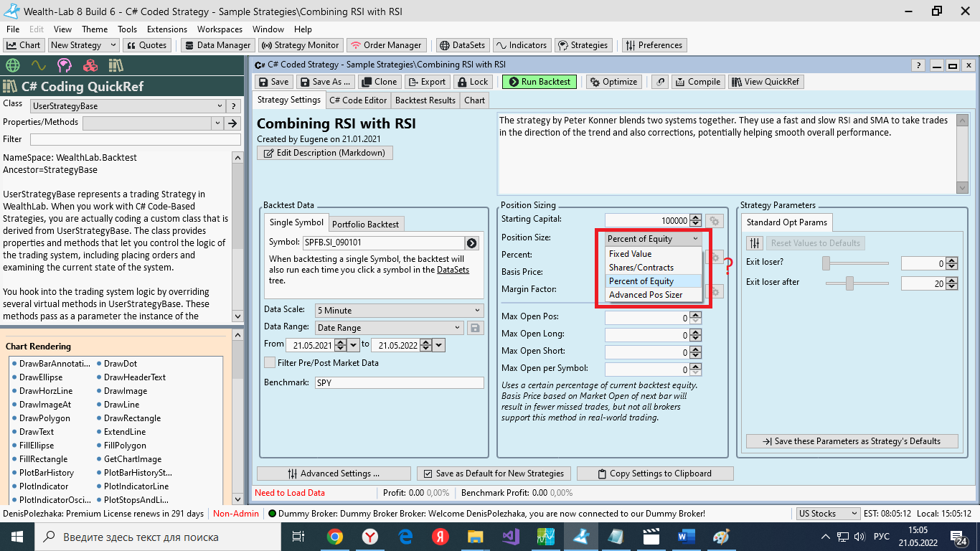Enable Filter Pre/Post Market Data checkbox
Screen dimensions: 980x551
tap(270, 363)
